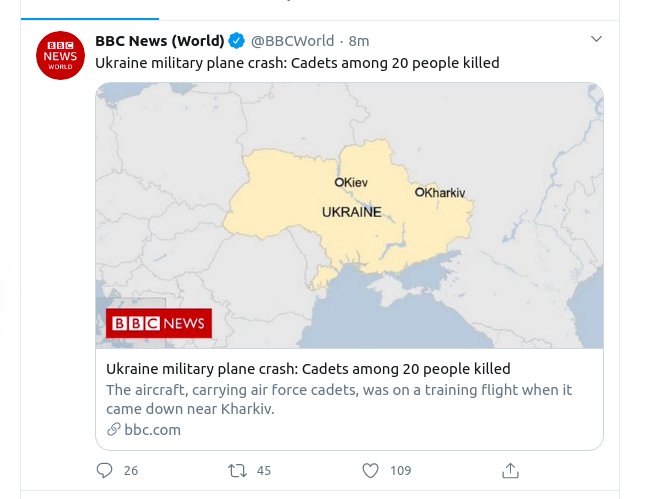Expand the tweet options chevron
The width and height of the screenshot is (645, 499).
tap(597, 40)
